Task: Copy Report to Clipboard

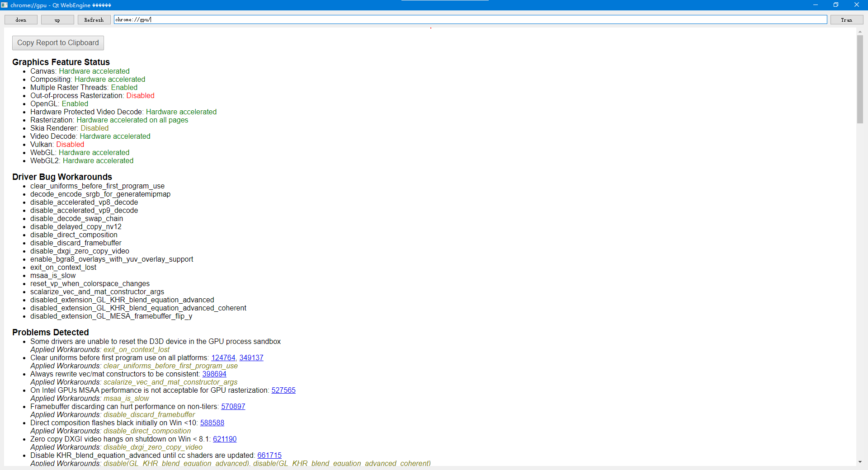Action: (58, 43)
